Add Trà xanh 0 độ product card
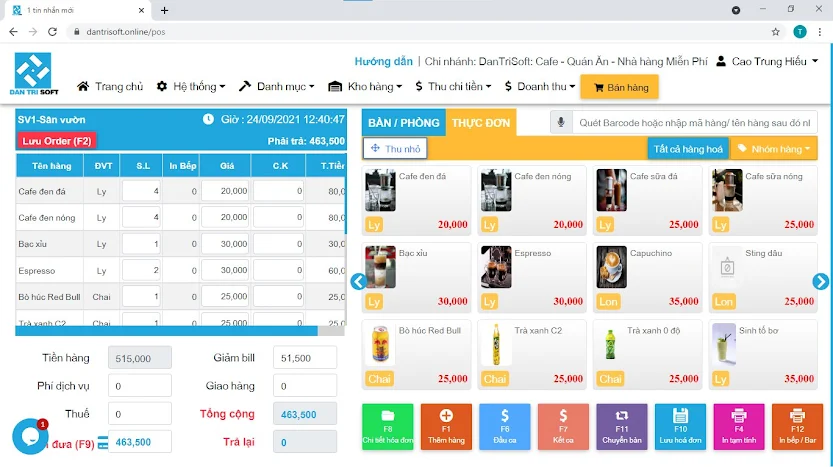833x467 pixels. point(647,354)
